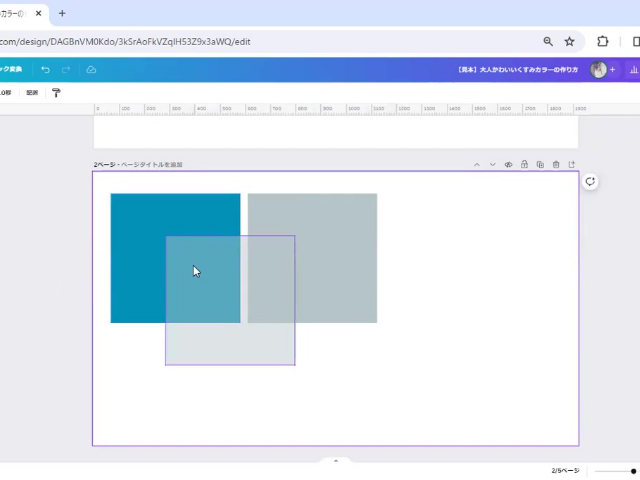640x480 pixels.
Task: Click the zoom slider at bottom right
Action: [615, 471]
